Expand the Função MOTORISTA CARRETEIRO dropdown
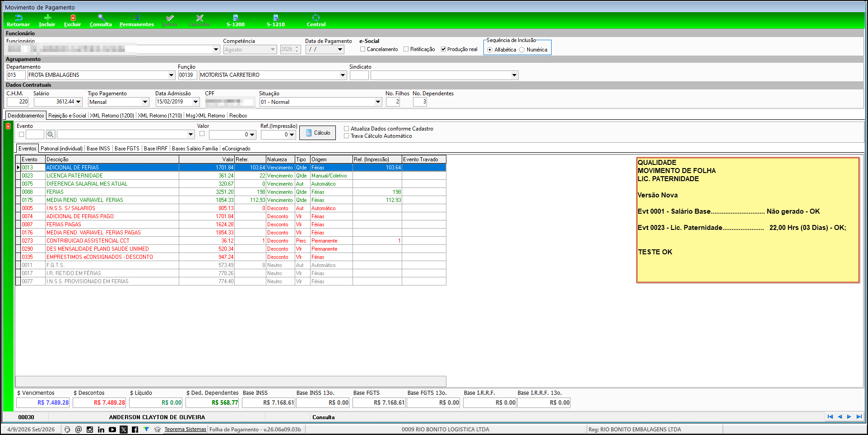The image size is (868, 435). (x=343, y=75)
